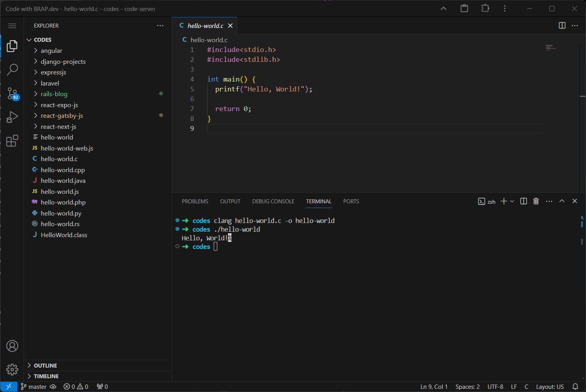Create a new terminal with plus button

[x=504, y=201]
